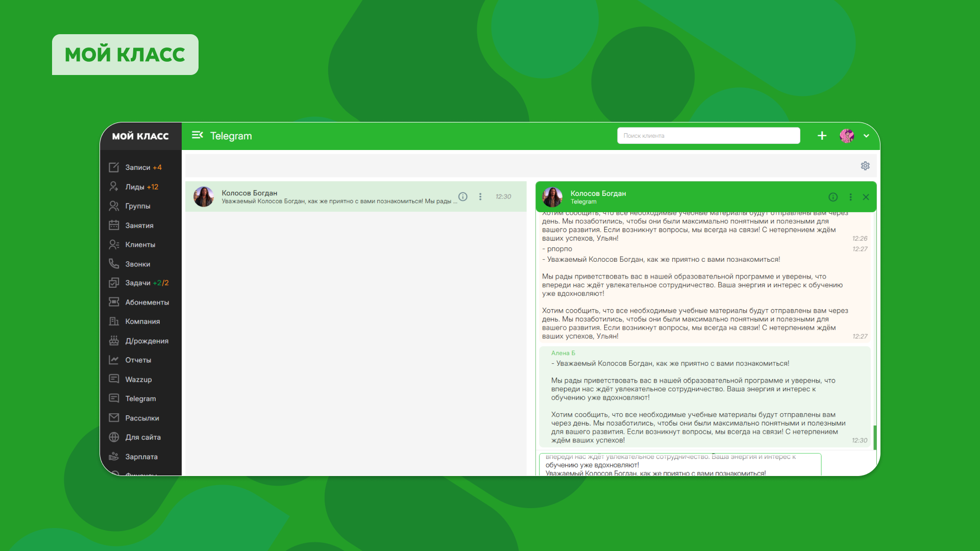
Task: Select Wazzup in the sidebar
Action: click(x=138, y=380)
